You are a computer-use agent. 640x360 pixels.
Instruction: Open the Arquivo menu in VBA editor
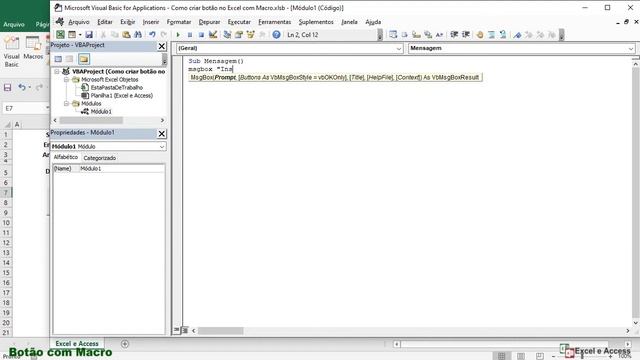pyautogui.click(x=79, y=22)
